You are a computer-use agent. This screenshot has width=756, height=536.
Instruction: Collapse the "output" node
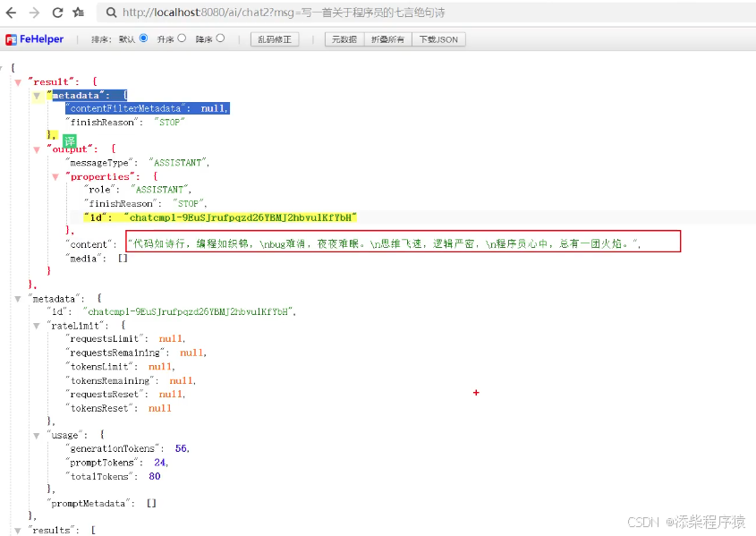pos(37,150)
